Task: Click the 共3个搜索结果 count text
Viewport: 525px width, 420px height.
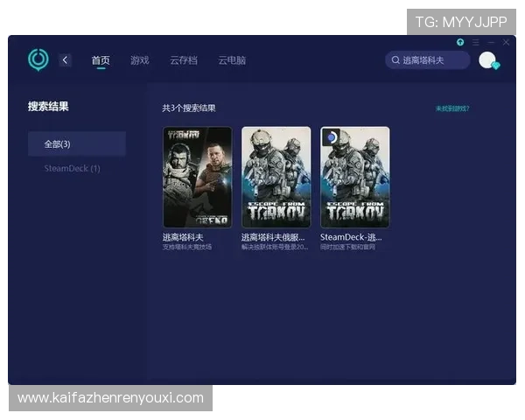Action: [x=189, y=108]
